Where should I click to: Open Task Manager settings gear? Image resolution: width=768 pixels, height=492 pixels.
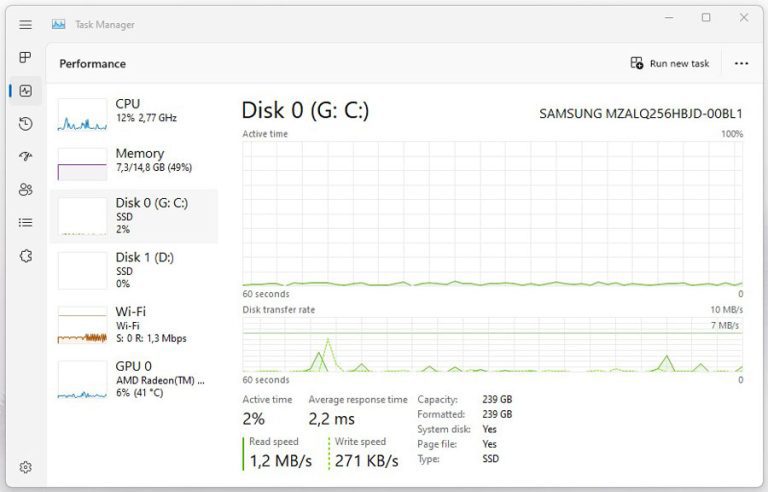click(x=26, y=467)
